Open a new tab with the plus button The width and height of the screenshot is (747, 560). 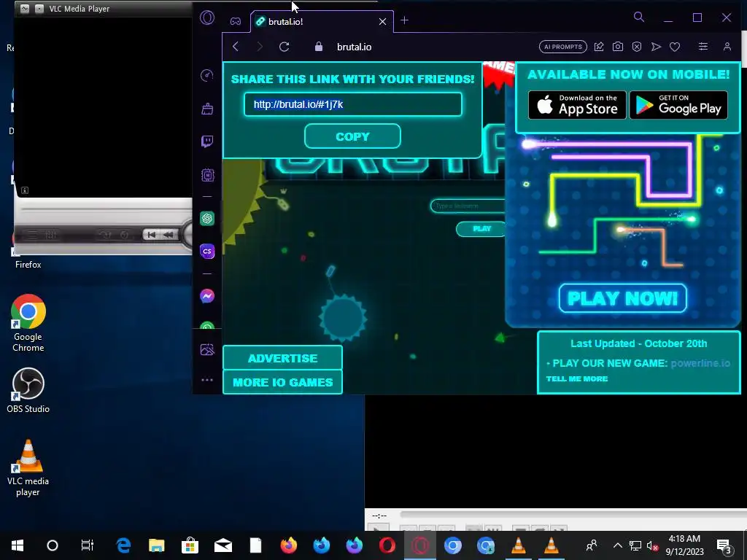404,20
